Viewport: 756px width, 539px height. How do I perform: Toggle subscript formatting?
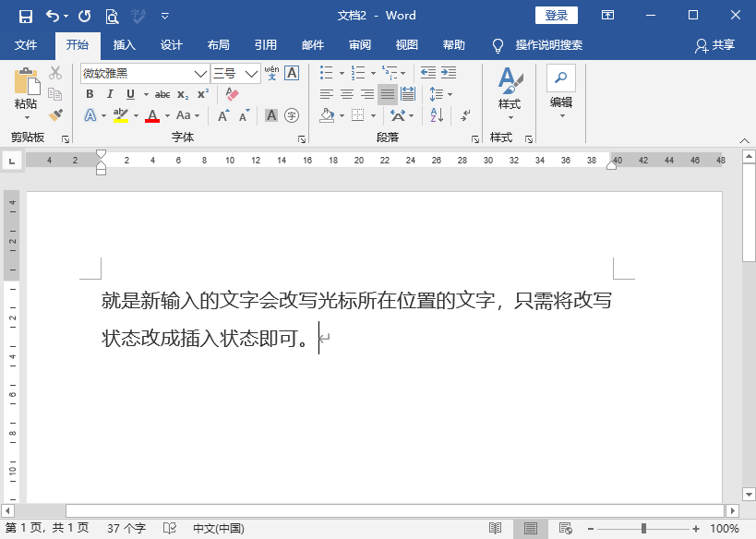coord(183,94)
